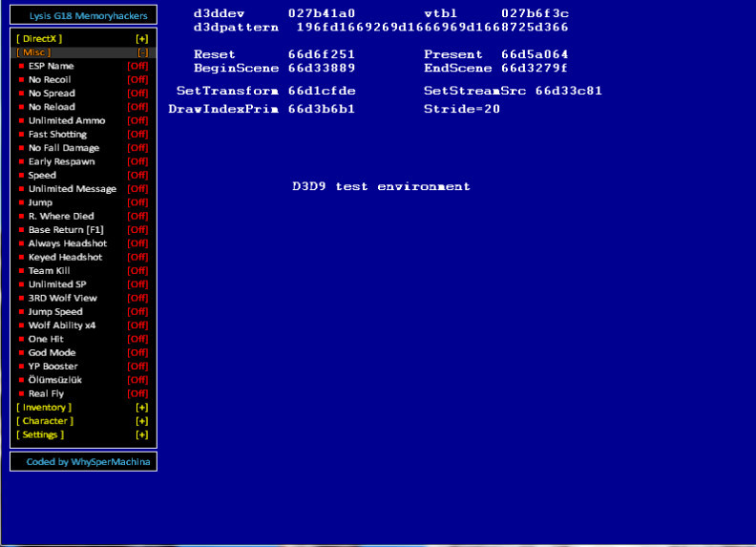Select the Ölümsüzlük label
The image size is (756, 547).
[x=55, y=380]
